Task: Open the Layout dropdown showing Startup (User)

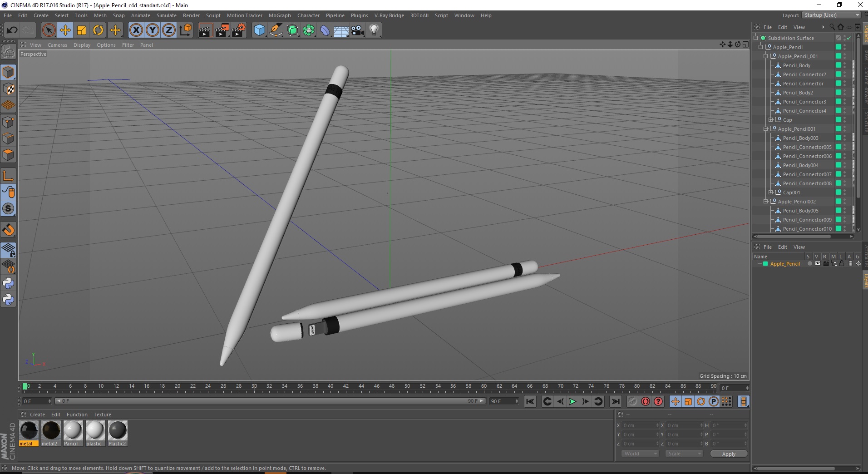Action: click(x=831, y=15)
